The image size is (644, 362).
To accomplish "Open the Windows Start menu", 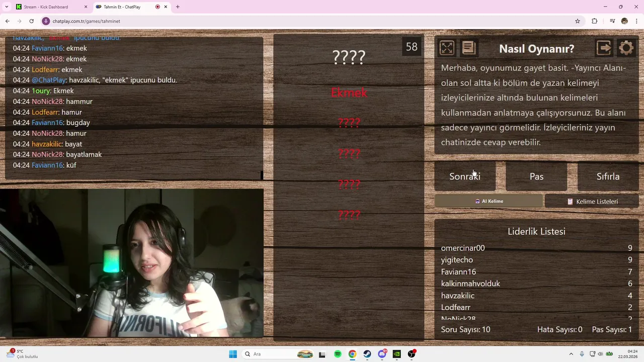I will (x=232, y=354).
